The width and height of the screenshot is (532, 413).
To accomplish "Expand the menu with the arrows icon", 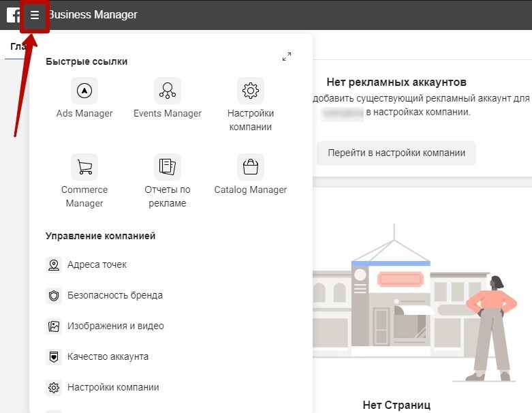I will coord(287,57).
